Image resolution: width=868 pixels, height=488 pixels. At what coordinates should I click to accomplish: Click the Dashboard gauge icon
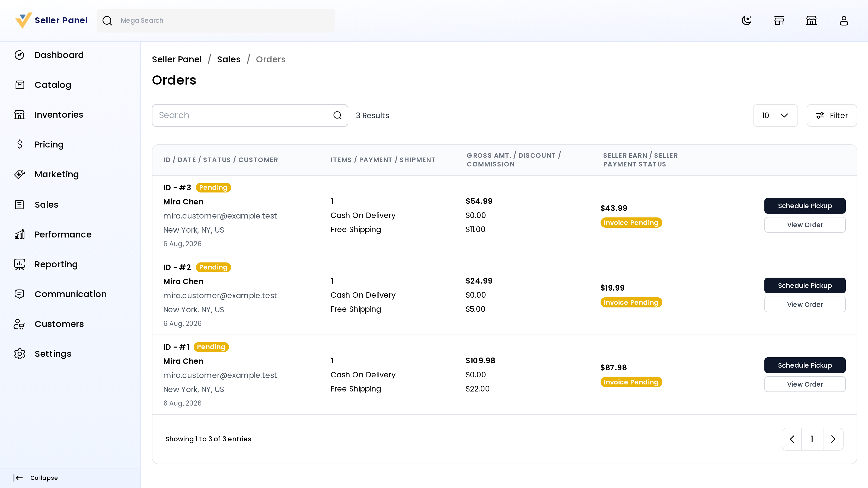(x=20, y=55)
